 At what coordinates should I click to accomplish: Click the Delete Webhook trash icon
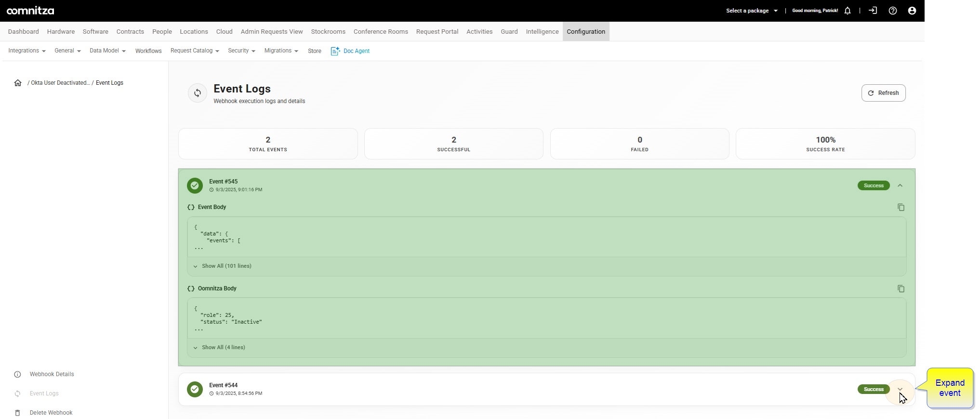[x=17, y=413]
